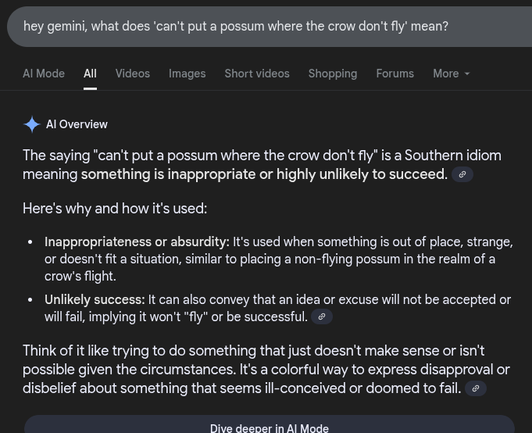Open the Short videos tab
Screen dimensions: 532x433
257,74
